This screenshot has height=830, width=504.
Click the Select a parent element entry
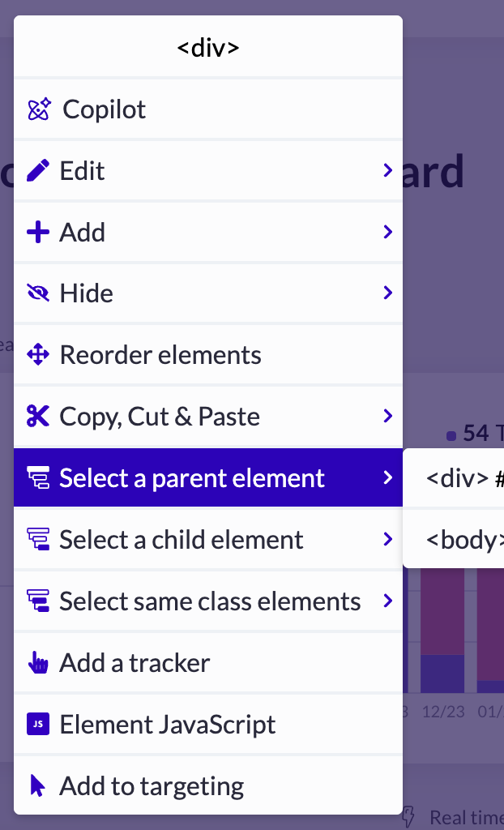[208, 477]
